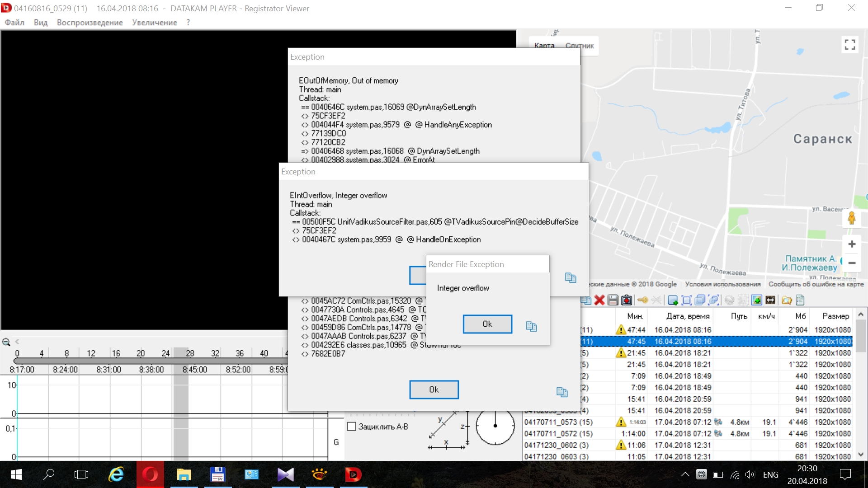Screen dimensions: 868x488
Task: Zoom in map with plus button
Action: point(852,244)
